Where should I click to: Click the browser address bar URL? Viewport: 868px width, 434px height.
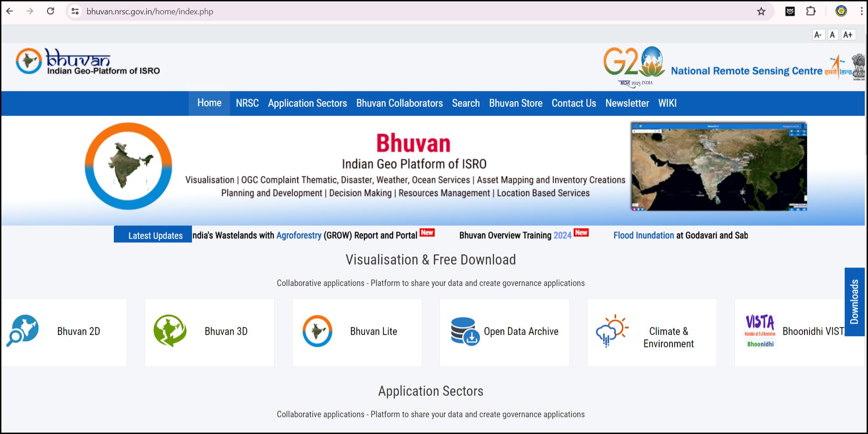(x=150, y=11)
